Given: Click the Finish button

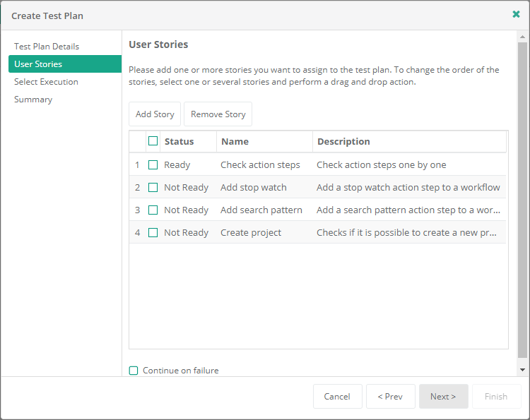Looking at the screenshot, I should (x=496, y=397).
